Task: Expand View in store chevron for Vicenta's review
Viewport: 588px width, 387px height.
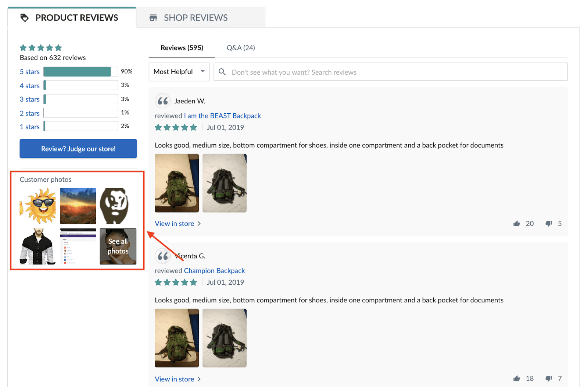Action: 199,379
